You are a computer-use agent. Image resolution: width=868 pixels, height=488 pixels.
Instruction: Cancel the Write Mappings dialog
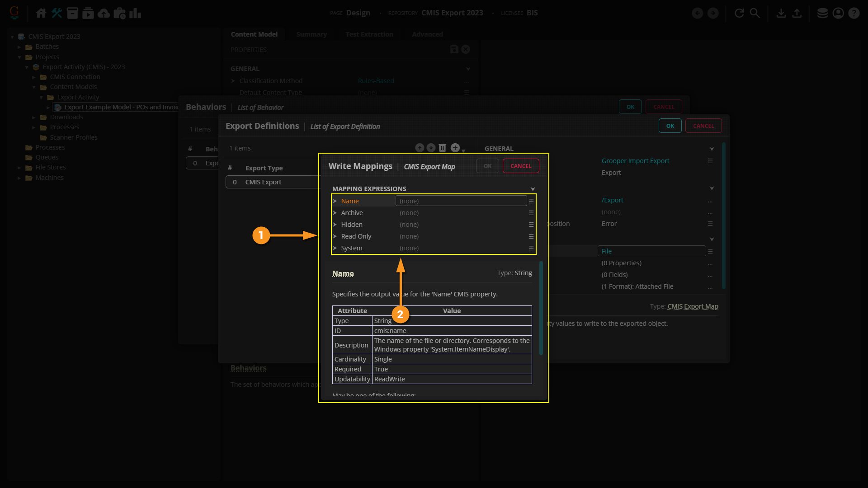click(x=521, y=166)
